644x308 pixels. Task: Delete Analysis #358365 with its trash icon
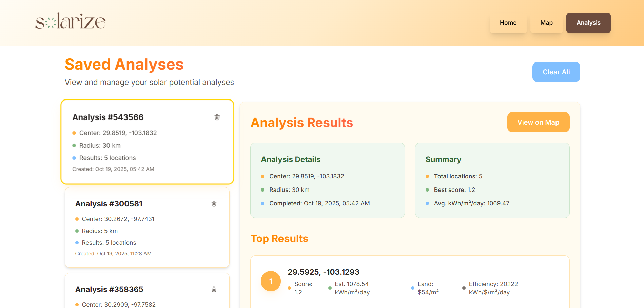[x=214, y=289]
